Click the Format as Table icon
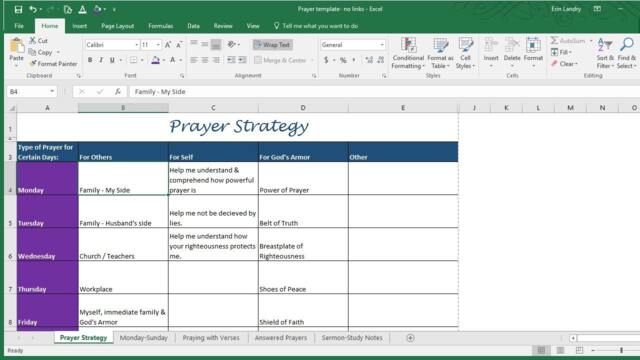The image size is (640, 360). click(440, 53)
